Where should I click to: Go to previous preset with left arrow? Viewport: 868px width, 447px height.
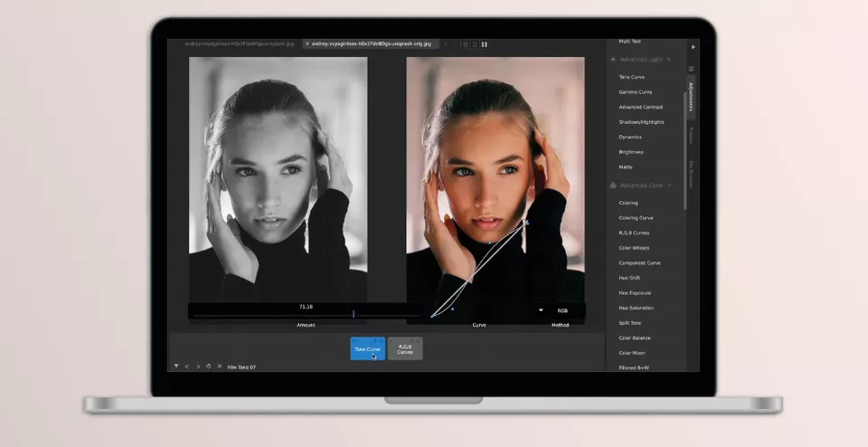click(186, 366)
